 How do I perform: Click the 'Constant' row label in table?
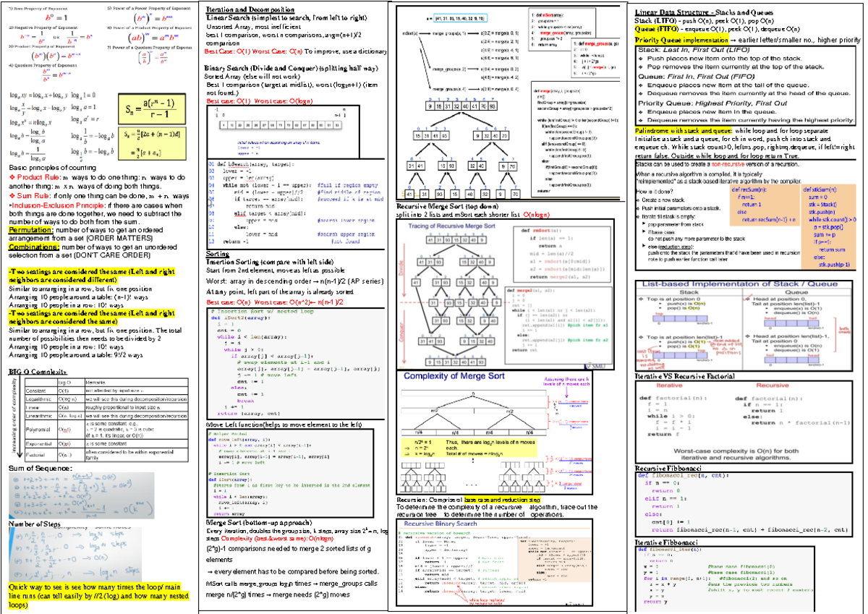coord(35,390)
